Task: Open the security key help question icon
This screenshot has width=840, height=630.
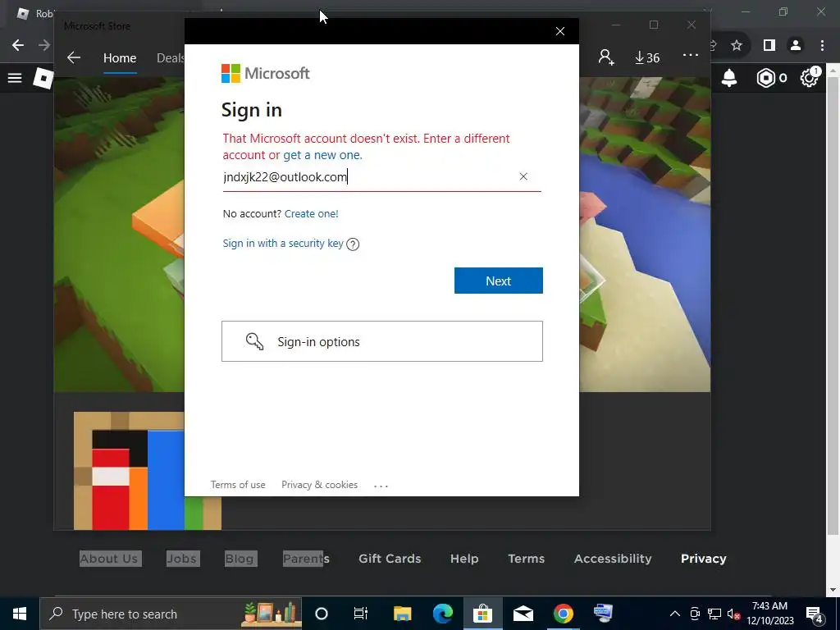Action: [353, 244]
